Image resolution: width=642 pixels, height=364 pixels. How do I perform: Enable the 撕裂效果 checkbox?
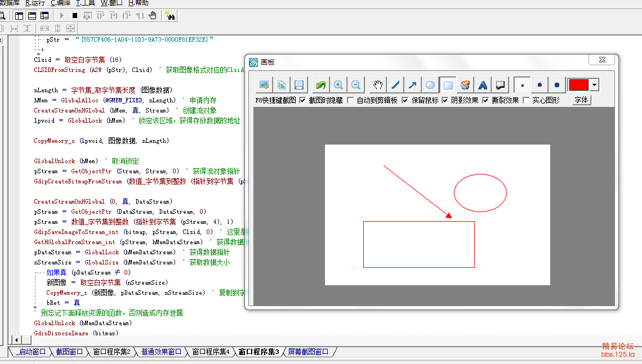pyautogui.click(x=526, y=100)
